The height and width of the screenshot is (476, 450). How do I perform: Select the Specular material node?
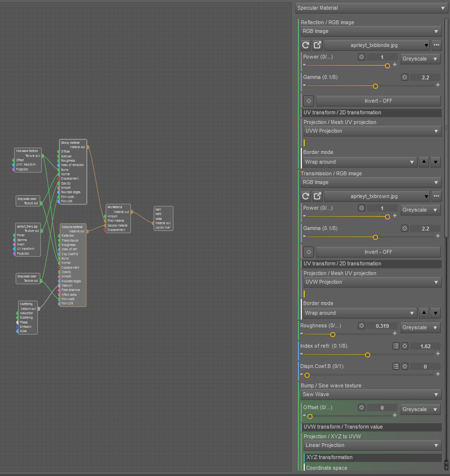(x=73, y=265)
